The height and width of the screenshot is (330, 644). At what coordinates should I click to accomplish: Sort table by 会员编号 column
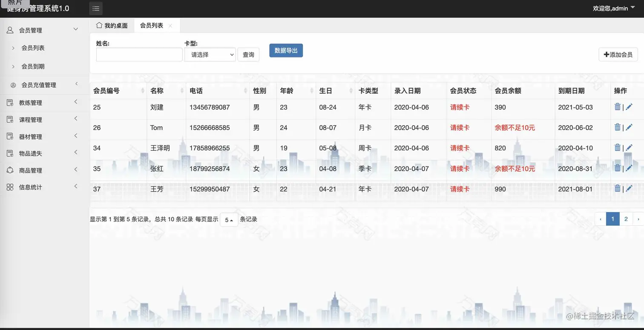[x=142, y=91]
